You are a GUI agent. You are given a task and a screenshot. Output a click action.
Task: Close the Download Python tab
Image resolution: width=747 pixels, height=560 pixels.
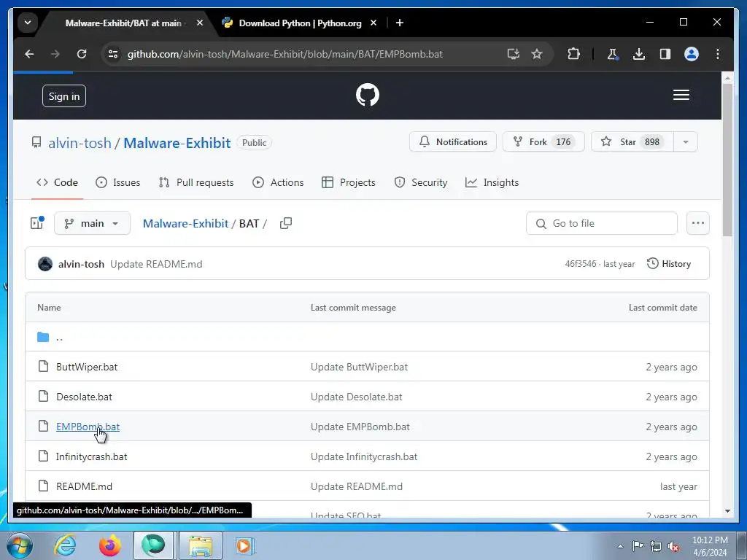click(x=373, y=23)
